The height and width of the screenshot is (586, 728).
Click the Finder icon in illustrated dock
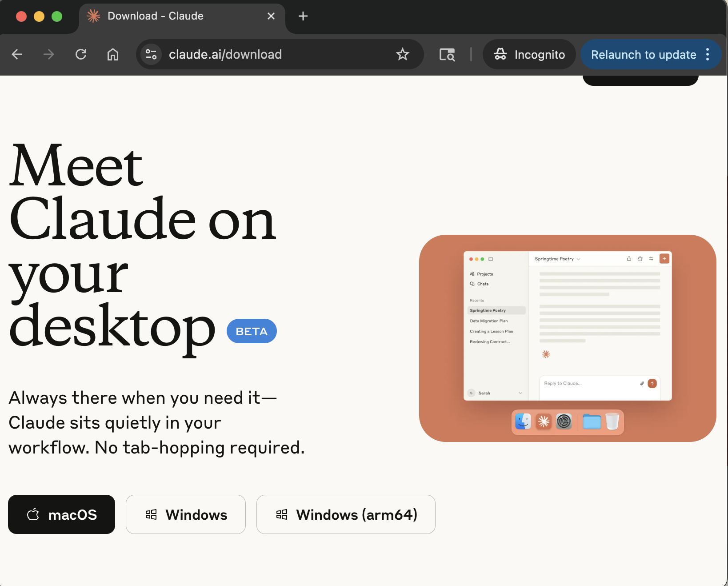click(x=523, y=421)
